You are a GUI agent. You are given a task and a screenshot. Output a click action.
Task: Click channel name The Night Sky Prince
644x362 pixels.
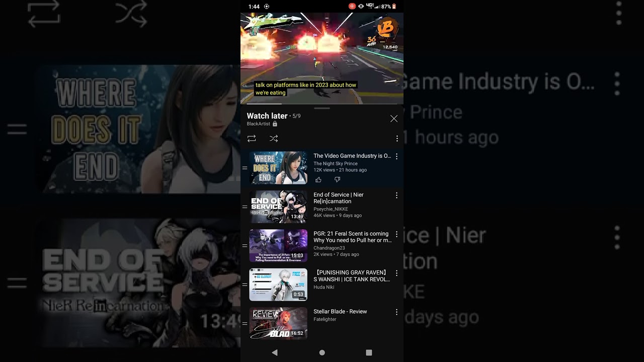coord(336,163)
